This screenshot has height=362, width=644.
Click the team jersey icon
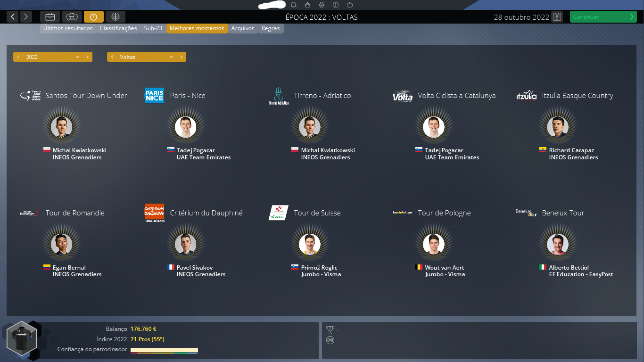[22, 338]
